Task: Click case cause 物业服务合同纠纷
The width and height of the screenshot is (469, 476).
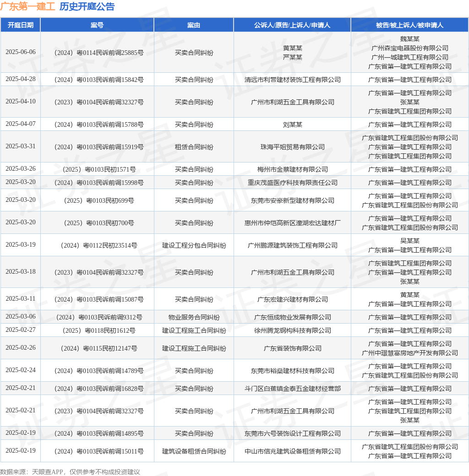Action: tap(194, 318)
